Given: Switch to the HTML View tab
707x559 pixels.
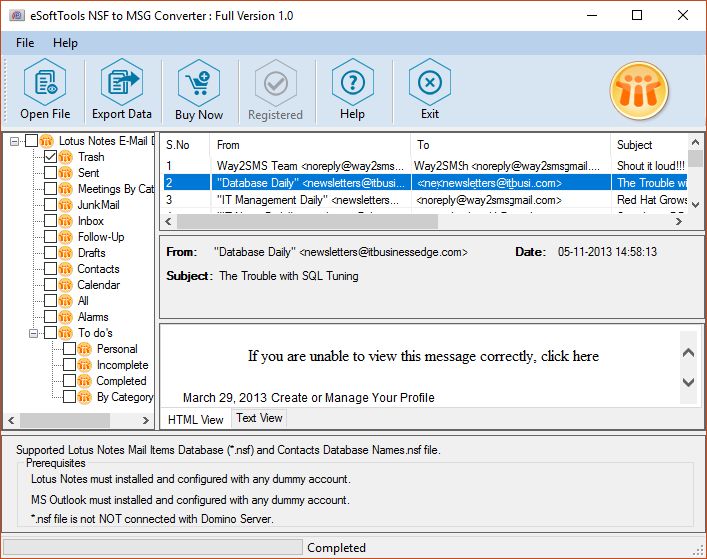Looking at the screenshot, I should [196, 420].
